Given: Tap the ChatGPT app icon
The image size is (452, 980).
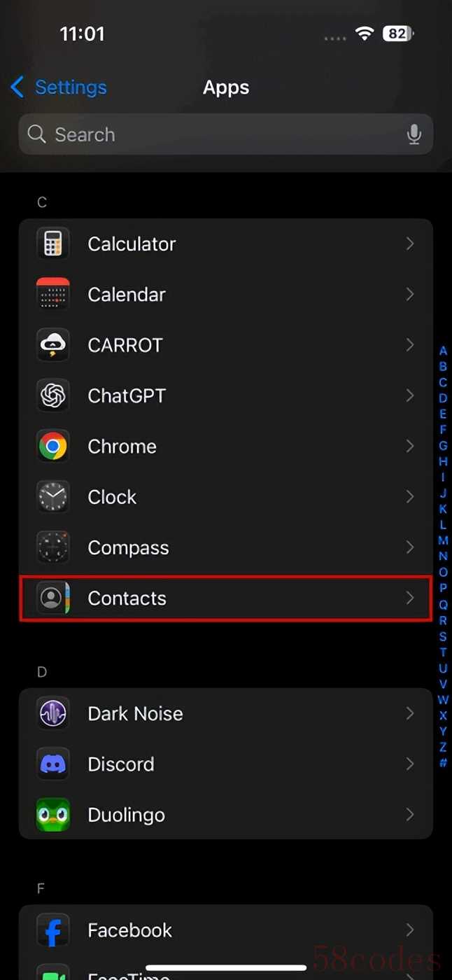Looking at the screenshot, I should click(53, 396).
